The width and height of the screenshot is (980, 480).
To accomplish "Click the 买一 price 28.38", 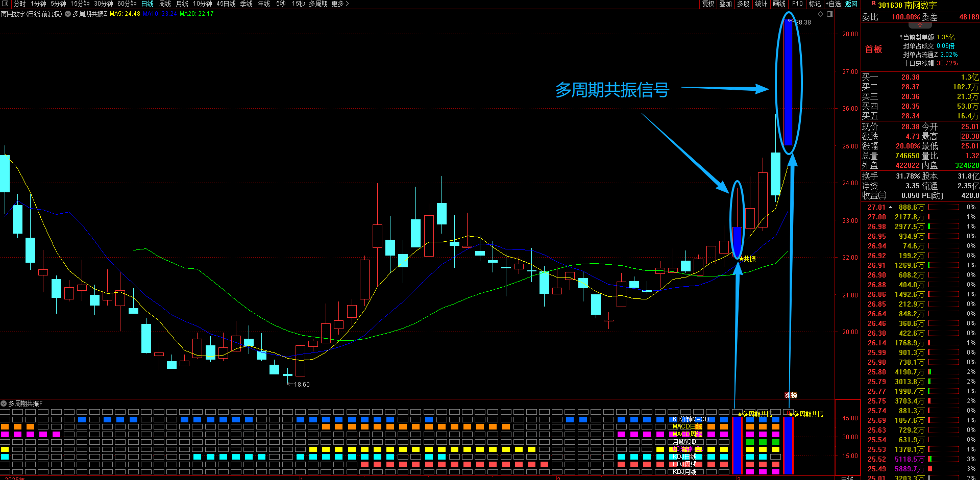I will [910, 78].
